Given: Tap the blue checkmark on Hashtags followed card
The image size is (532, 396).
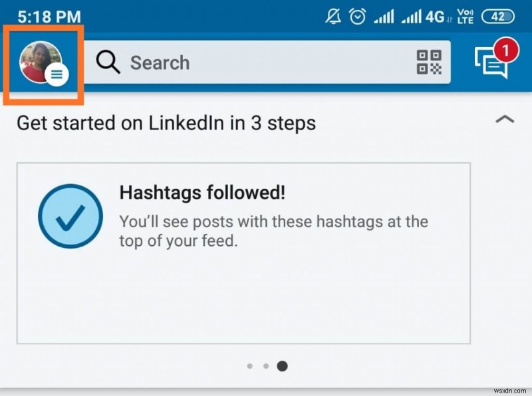Looking at the screenshot, I should pos(70,216).
